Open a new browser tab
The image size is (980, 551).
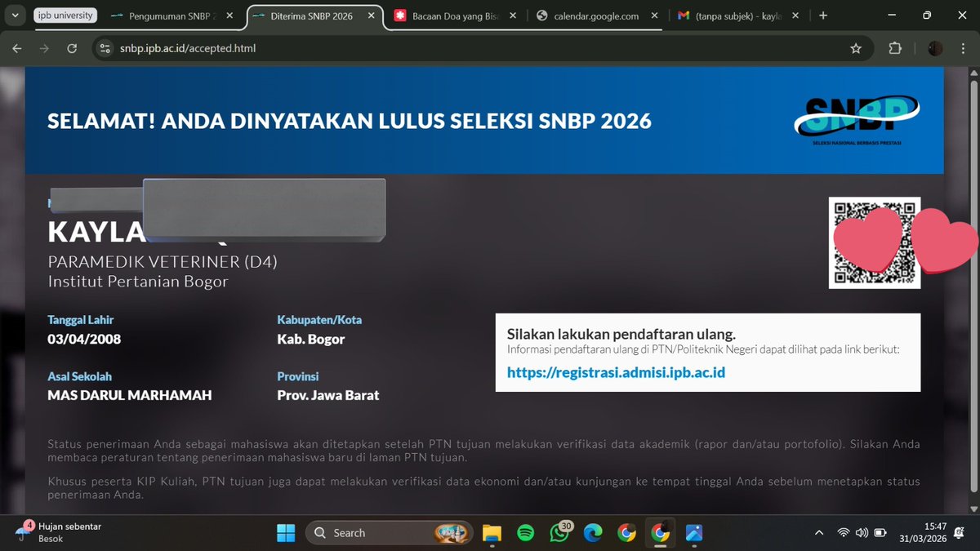click(823, 16)
